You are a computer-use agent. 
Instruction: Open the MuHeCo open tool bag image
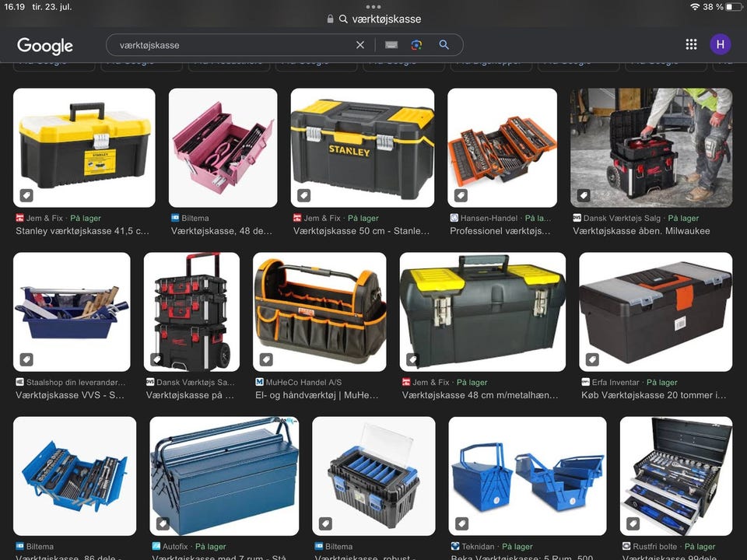(x=320, y=312)
